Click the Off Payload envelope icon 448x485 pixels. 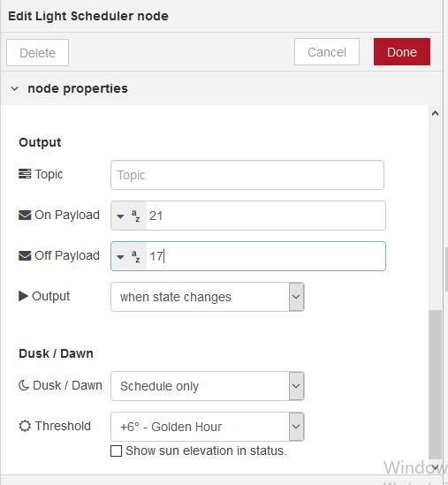click(x=25, y=256)
